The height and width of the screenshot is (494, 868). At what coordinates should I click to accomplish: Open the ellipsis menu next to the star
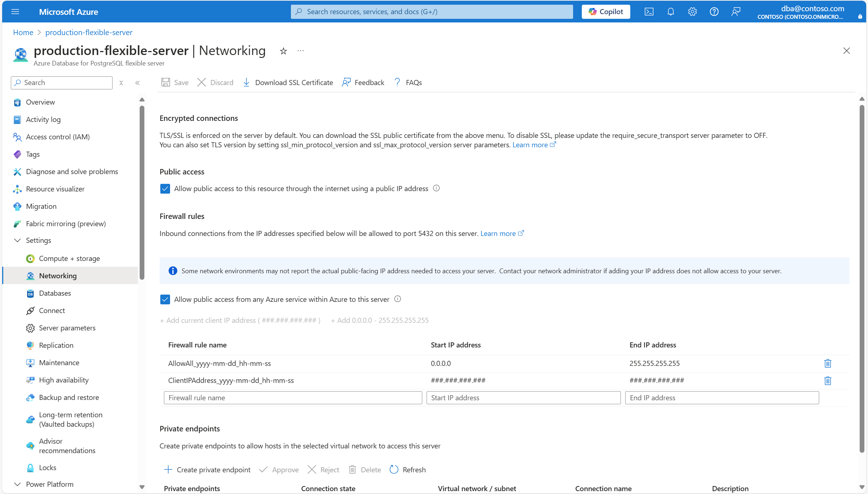pos(300,51)
